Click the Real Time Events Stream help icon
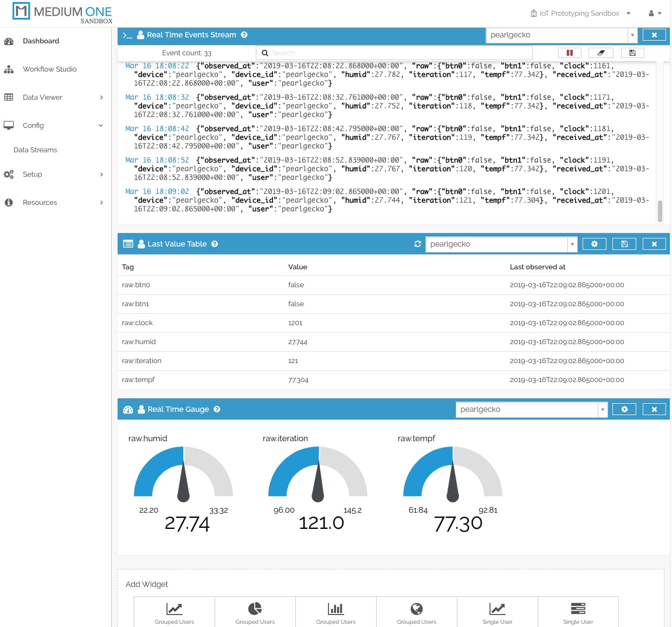Screen dimensions: 672x627 pos(244,35)
